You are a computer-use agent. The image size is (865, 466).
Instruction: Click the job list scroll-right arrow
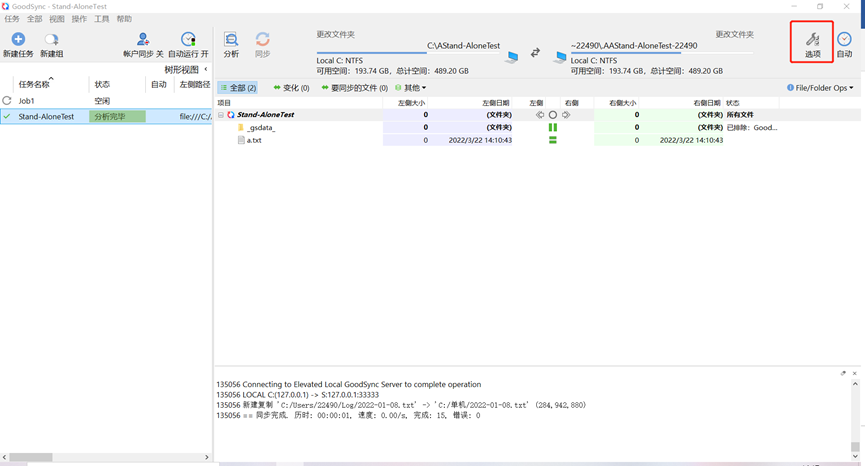tap(207, 457)
